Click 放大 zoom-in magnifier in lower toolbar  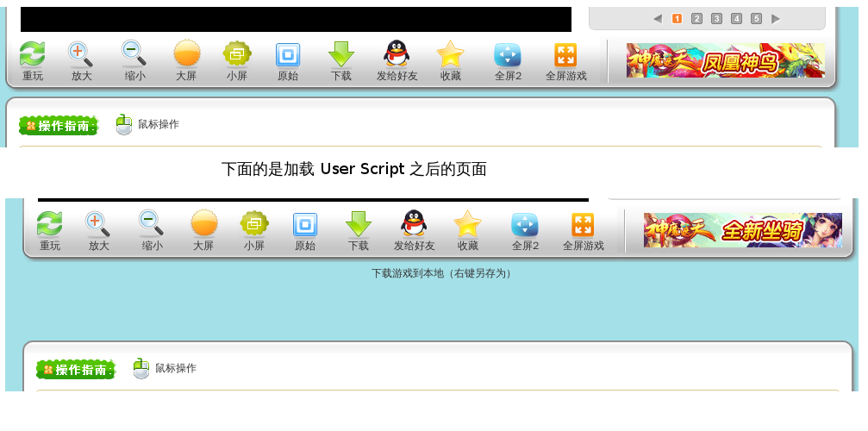(98, 224)
